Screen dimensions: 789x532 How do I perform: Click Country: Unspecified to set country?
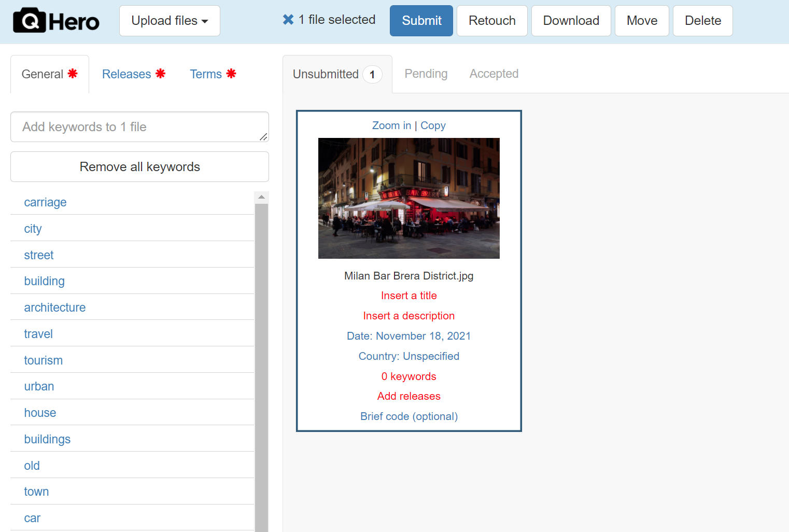[x=408, y=356]
